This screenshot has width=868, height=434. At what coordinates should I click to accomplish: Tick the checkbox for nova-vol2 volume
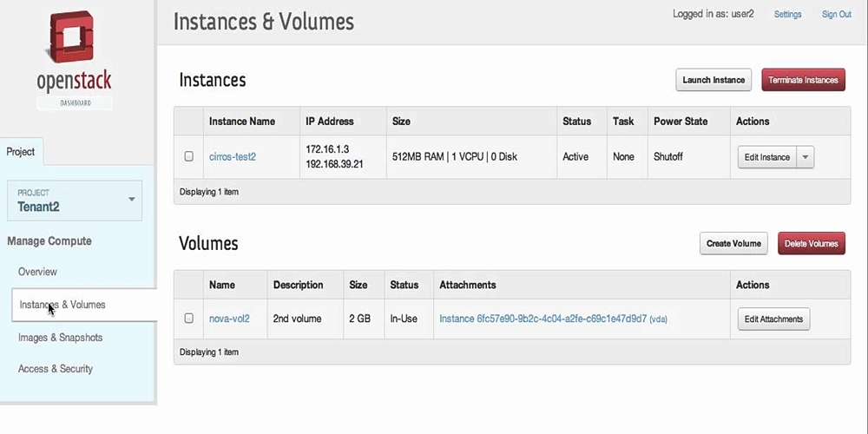click(189, 319)
